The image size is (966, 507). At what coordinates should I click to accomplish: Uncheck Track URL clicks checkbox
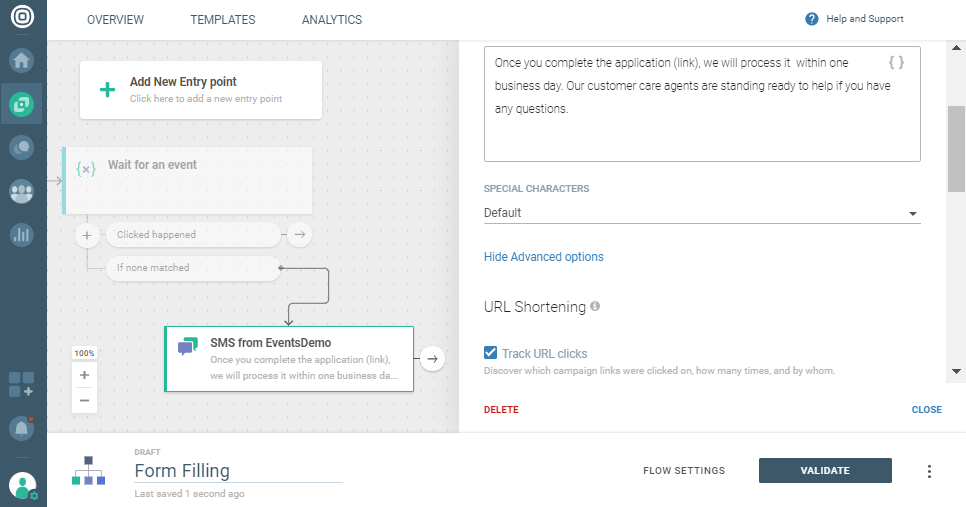click(491, 353)
